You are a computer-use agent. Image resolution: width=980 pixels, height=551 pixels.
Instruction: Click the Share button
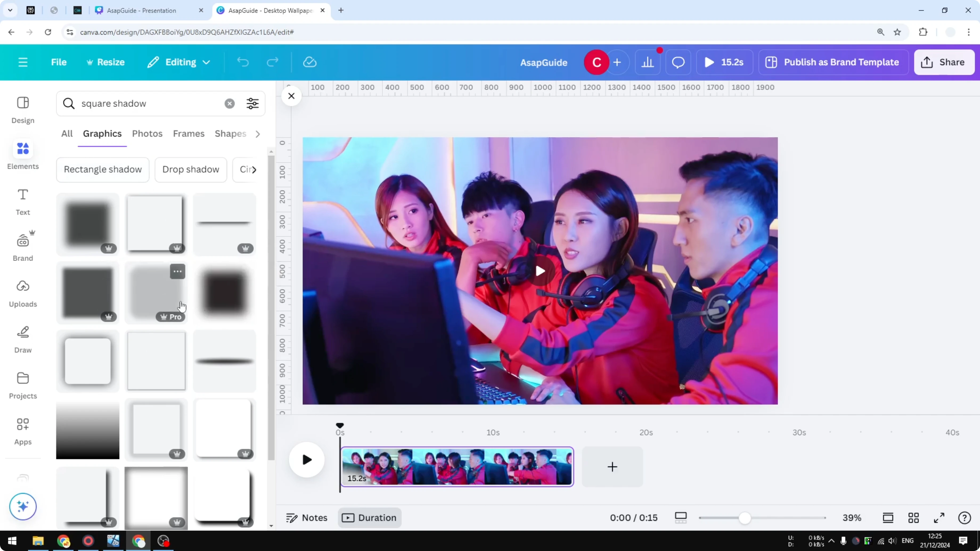click(x=944, y=62)
